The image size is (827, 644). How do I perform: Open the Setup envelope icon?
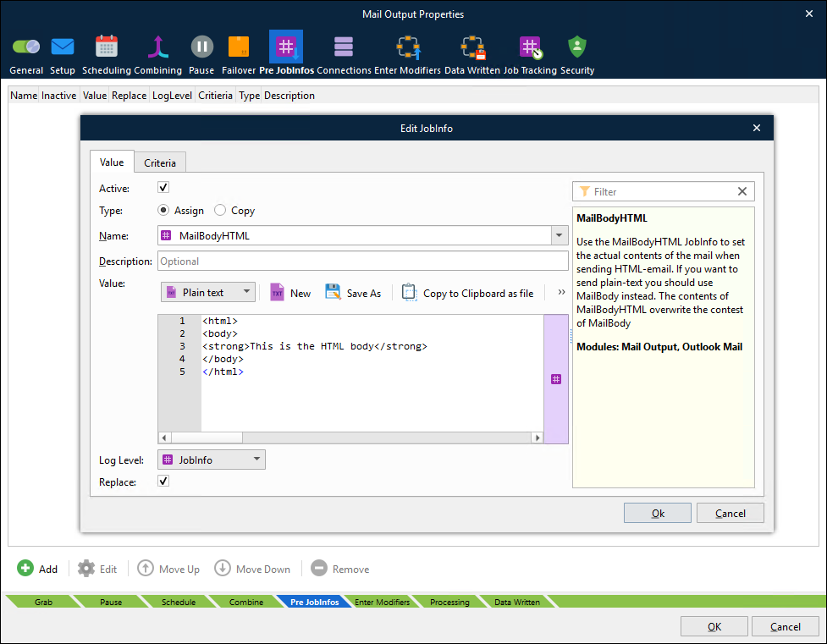click(x=63, y=47)
